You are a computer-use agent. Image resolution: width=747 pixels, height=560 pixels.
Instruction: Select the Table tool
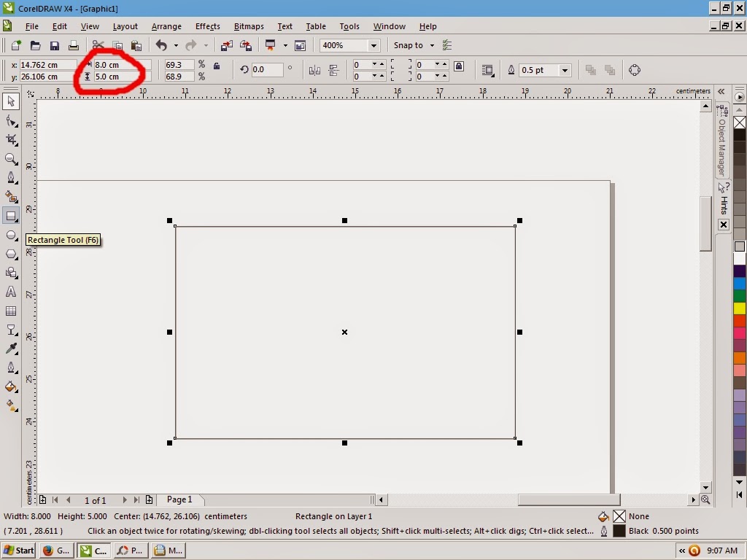11,310
